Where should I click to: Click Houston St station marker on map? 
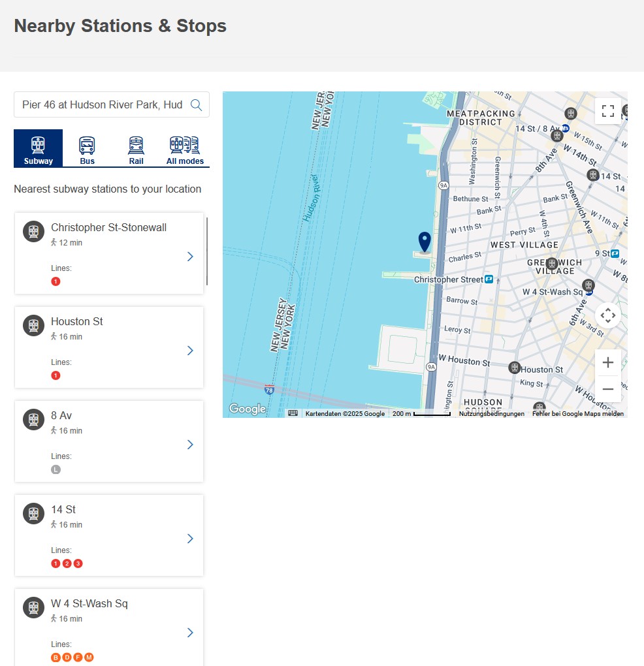(515, 368)
